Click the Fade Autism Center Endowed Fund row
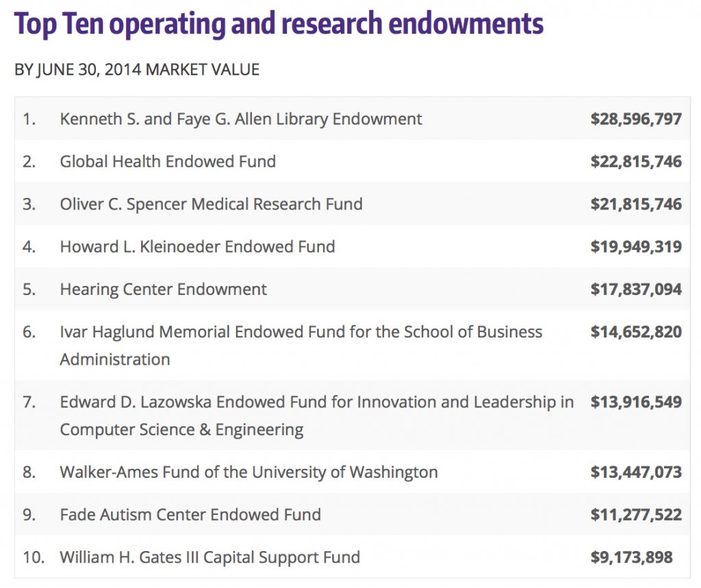The height and width of the screenshot is (588, 701). click(x=190, y=514)
